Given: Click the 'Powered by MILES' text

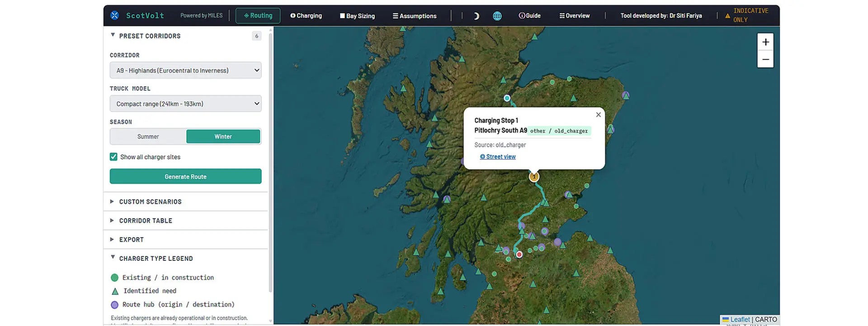Looking at the screenshot, I should [x=202, y=15].
